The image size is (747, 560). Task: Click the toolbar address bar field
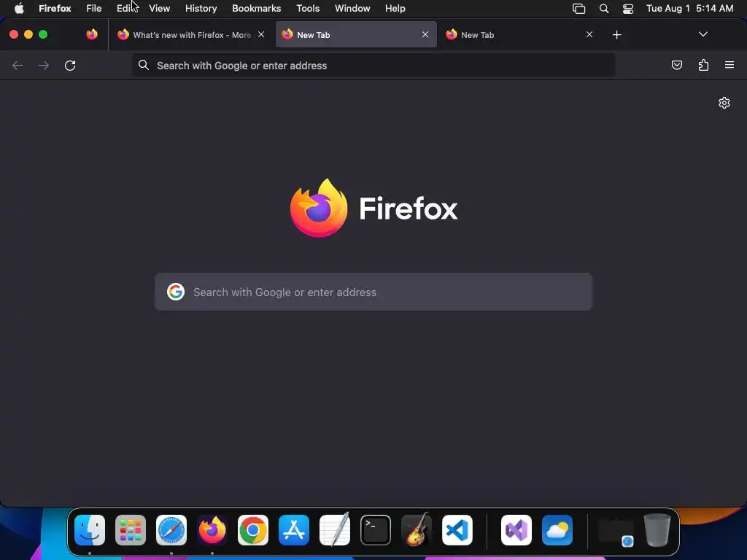click(x=373, y=65)
